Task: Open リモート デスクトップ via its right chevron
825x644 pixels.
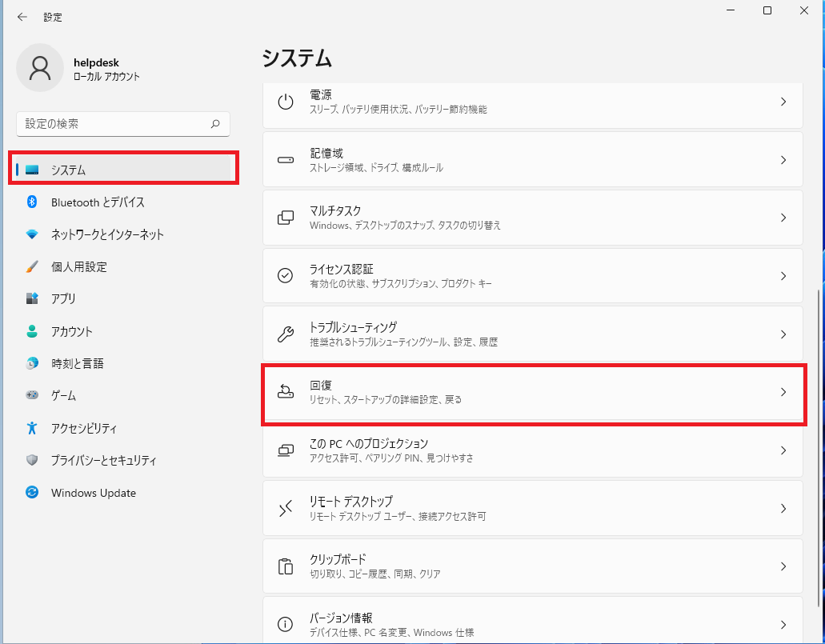Action: pyautogui.click(x=783, y=508)
